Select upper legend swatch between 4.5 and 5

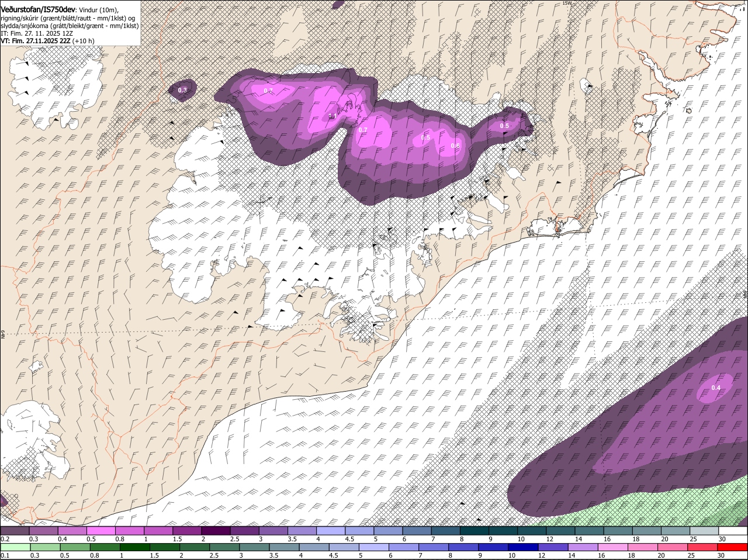(x=360, y=531)
